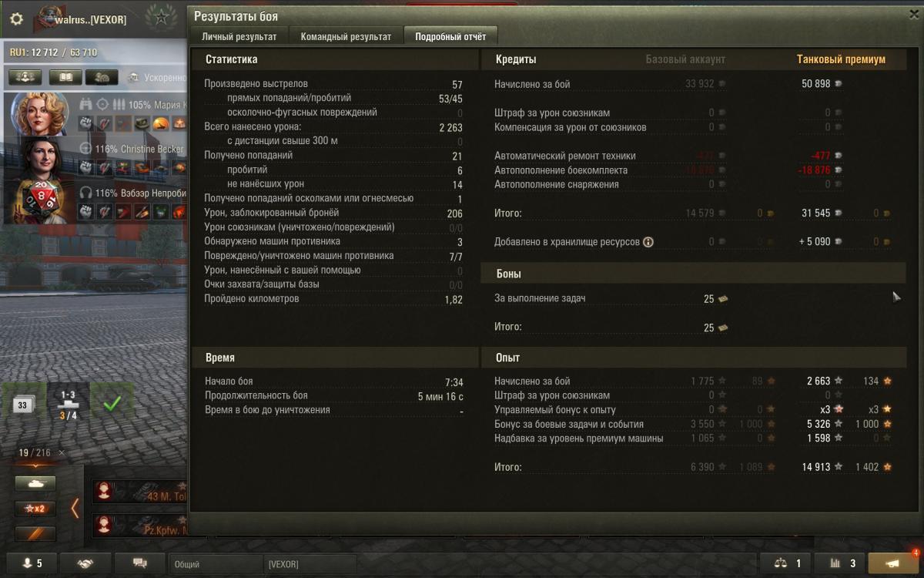Open the chat channels icon
The height and width of the screenshot is (578, 924).
click(x=139, y=563)
